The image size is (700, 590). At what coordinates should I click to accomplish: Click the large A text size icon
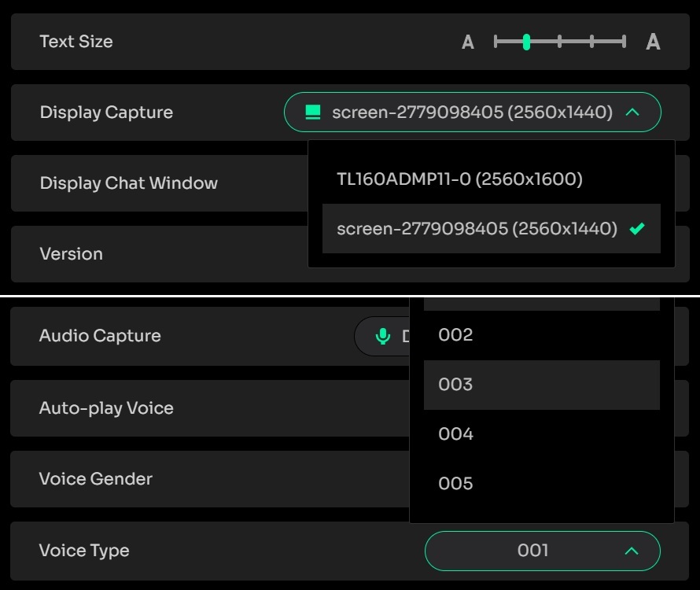[653, 42]
